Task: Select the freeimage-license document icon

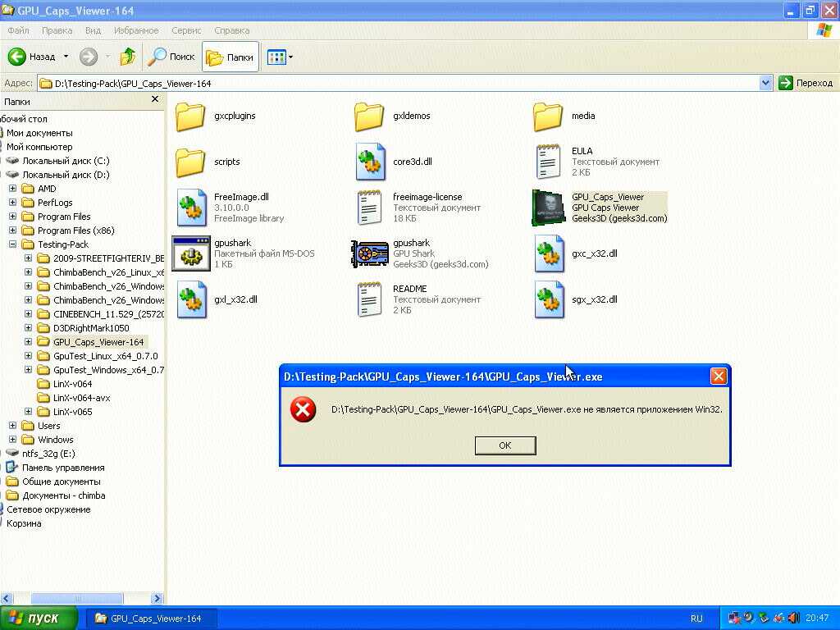Action: coord(370,208)
